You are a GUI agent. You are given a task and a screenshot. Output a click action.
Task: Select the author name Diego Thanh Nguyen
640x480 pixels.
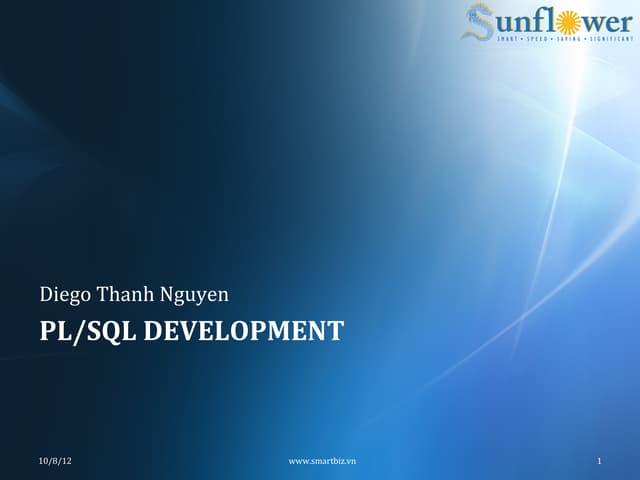134,294
